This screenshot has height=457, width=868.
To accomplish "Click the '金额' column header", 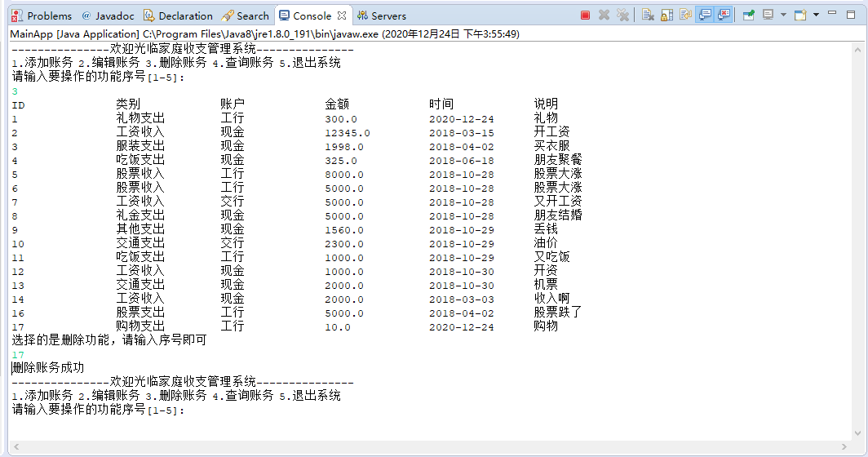I will [337, 104].
